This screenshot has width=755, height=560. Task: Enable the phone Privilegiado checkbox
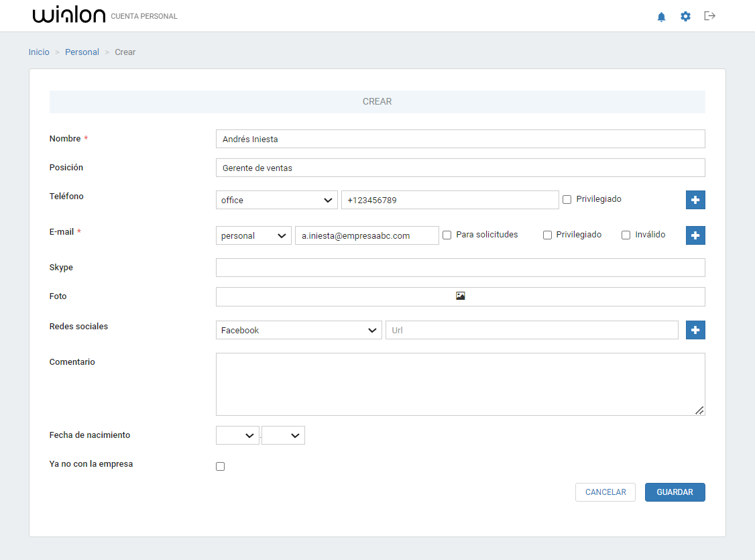[x=567, y=200]
